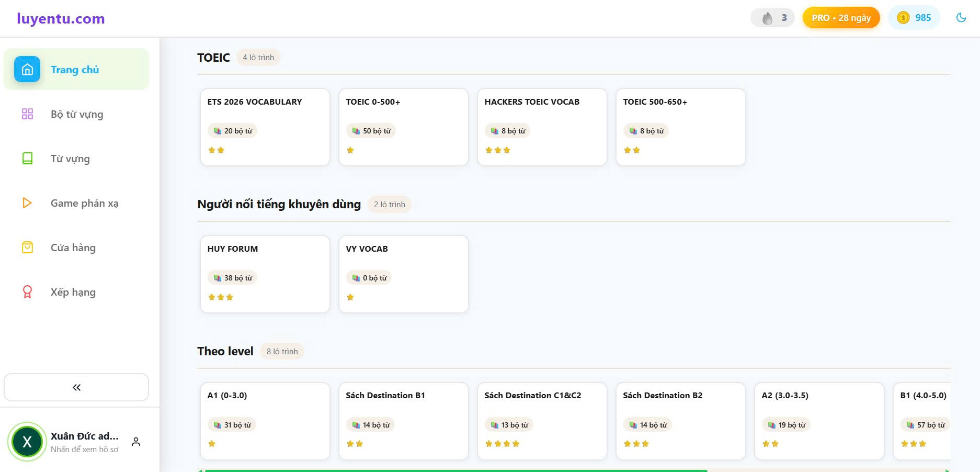Image resolution: width=980 pixels, height=472 pixels.
Task: Click the Trang chủ home icon
Action: coord(27,69)
